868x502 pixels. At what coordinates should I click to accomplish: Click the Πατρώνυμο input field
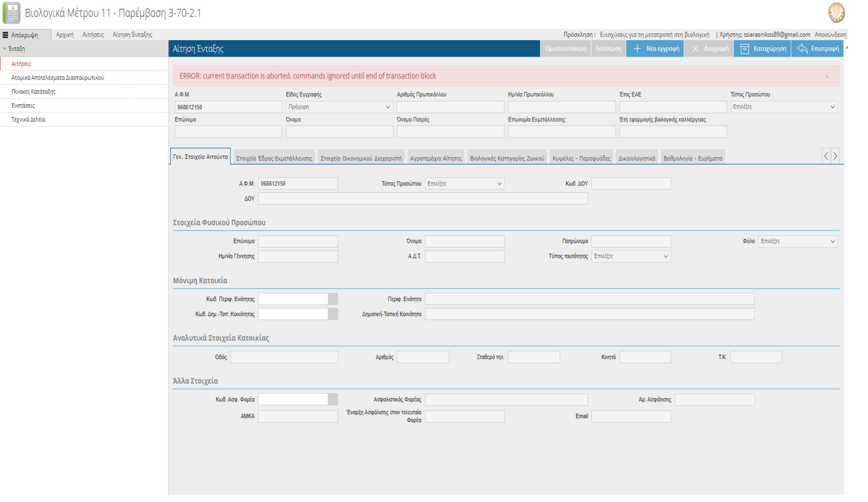[631, 241]
